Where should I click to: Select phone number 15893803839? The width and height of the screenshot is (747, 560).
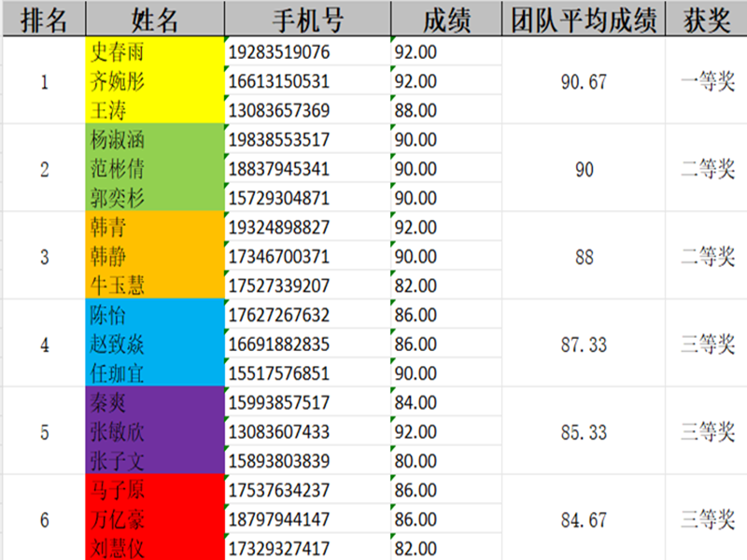click(307, 460)
